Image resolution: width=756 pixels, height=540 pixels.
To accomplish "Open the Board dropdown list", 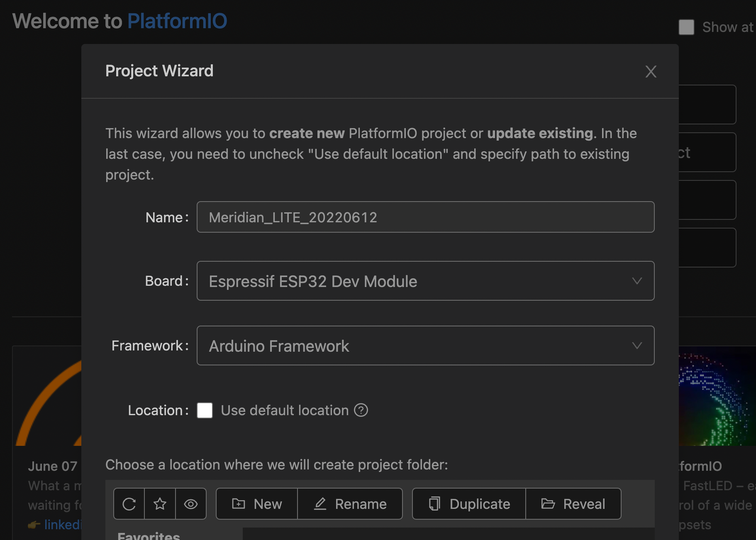I will (x=637, y=281).
